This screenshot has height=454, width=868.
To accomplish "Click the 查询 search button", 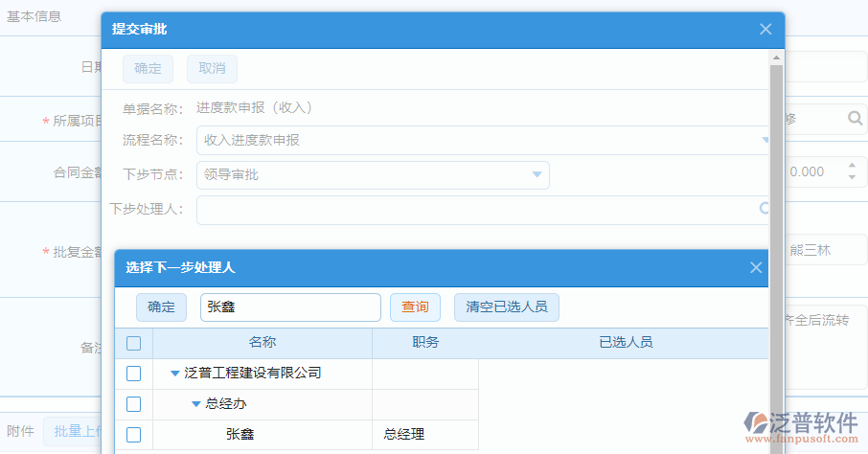I will coord(415,306).
